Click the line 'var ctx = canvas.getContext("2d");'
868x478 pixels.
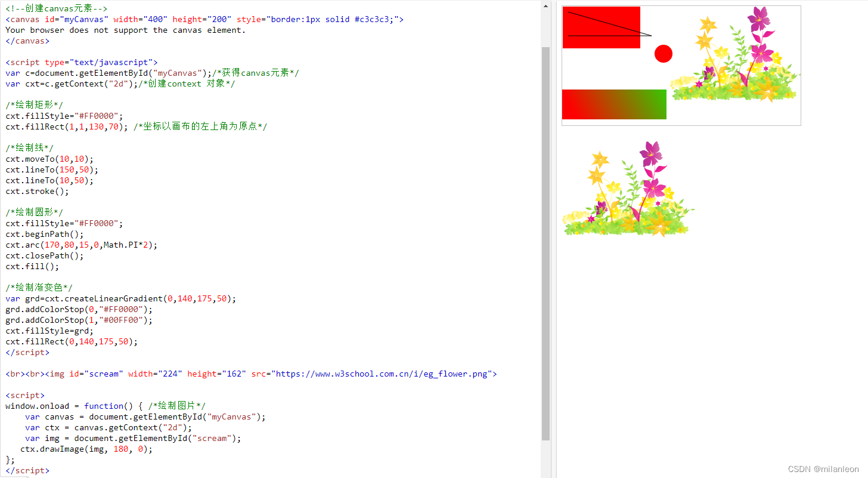[x=108, y=427]
